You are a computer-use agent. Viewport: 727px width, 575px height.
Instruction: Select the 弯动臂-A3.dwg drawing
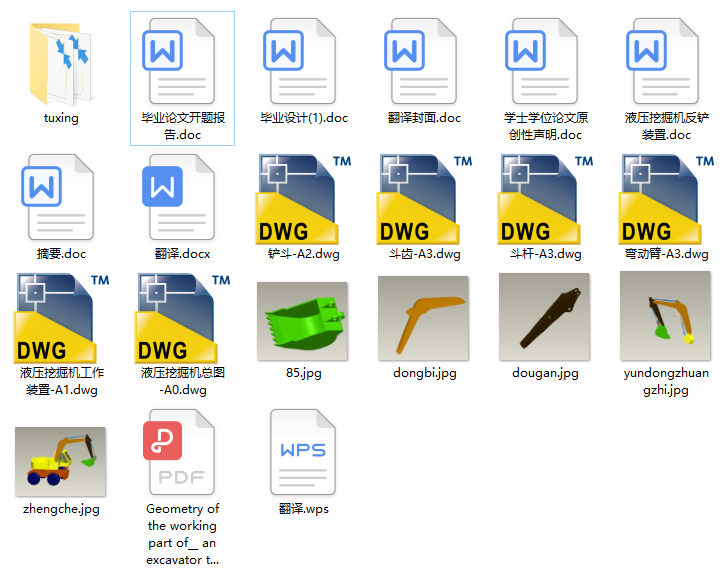coord(665,198)
